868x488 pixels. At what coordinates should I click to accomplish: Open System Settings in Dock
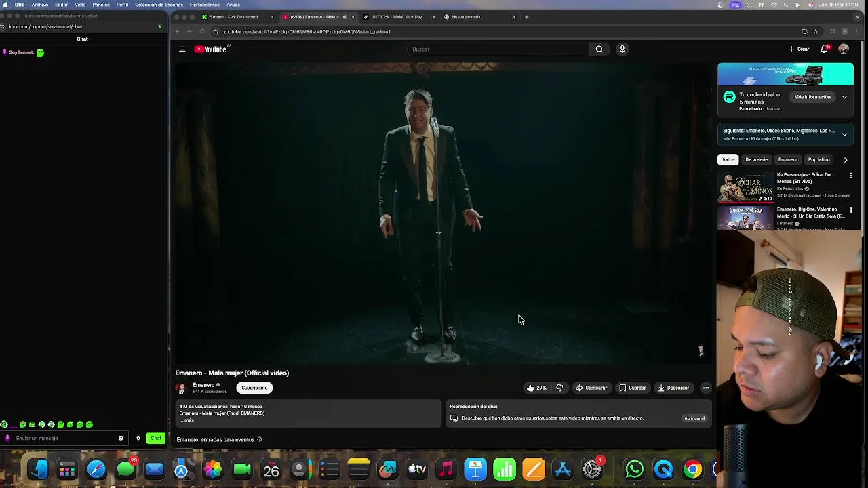point(592,469)
